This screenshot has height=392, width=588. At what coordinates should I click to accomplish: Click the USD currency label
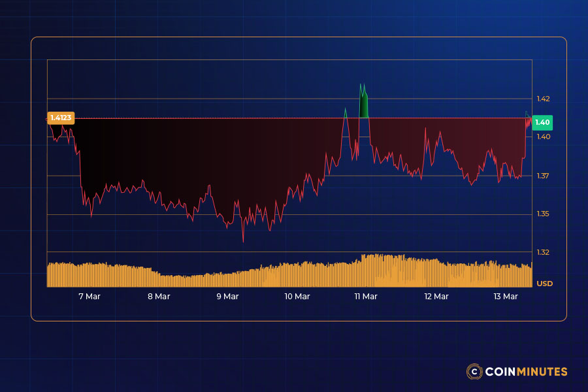(544, 284)
